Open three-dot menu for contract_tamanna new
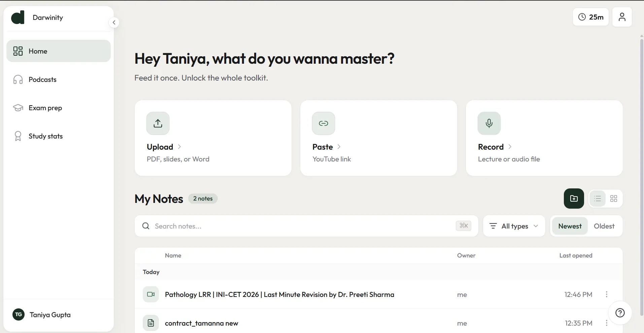The width and height of the screenshot is (644, 333). point(607,323)
